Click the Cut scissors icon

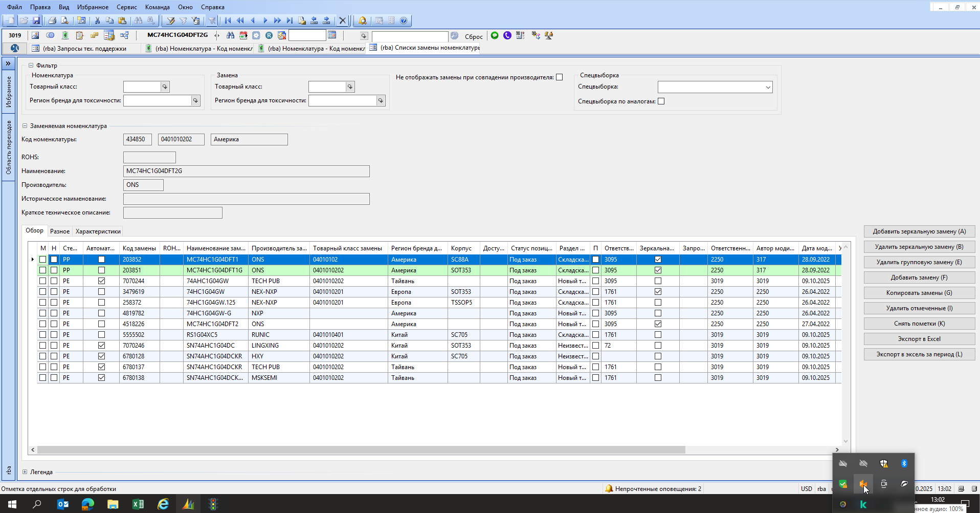(x=97, y=20)
